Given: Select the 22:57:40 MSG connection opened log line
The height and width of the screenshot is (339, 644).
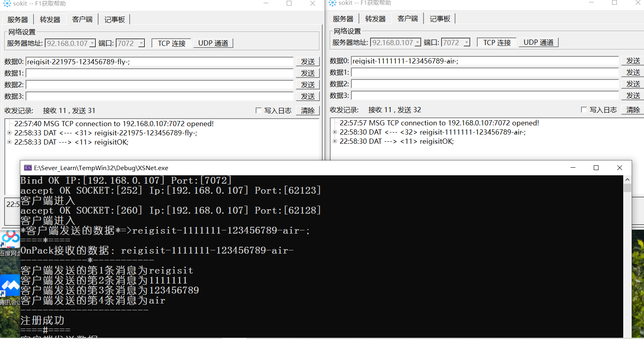Looking at the screenshot, I should point(114,124).
